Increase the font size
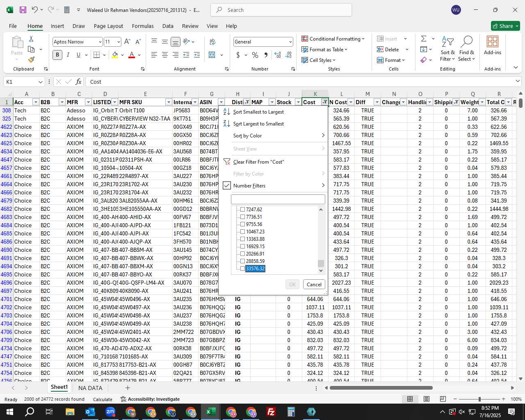The image size is (525, 420). 127,42
